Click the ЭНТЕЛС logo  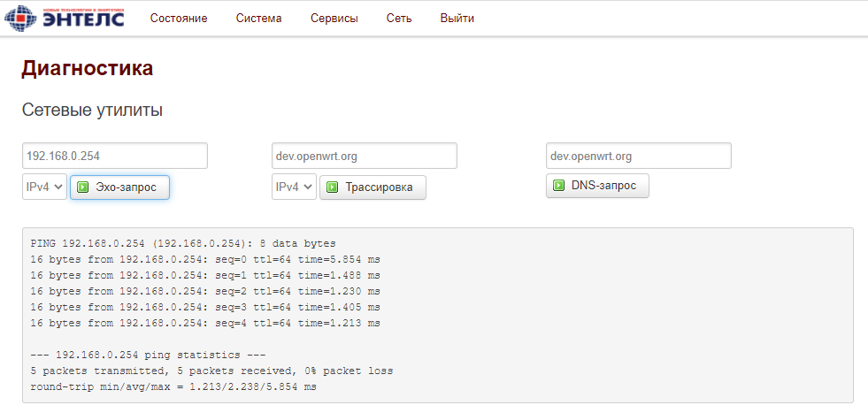[x=64, y=17]
